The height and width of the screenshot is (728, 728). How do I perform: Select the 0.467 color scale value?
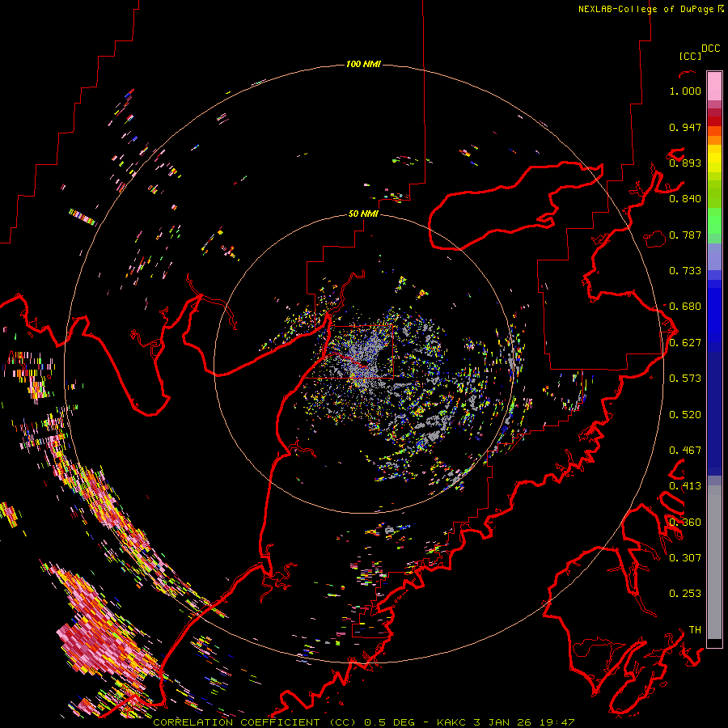(685, 451)
